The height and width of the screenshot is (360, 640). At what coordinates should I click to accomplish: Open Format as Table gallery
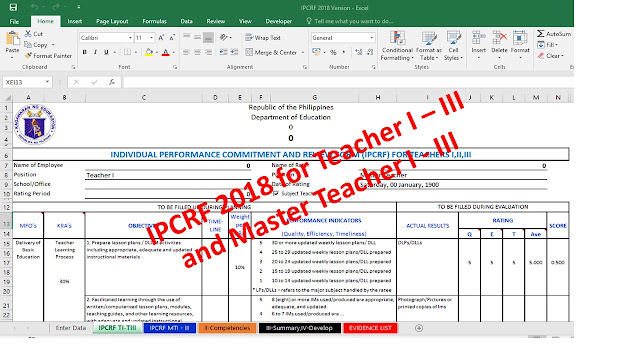[x=429, y=46]
